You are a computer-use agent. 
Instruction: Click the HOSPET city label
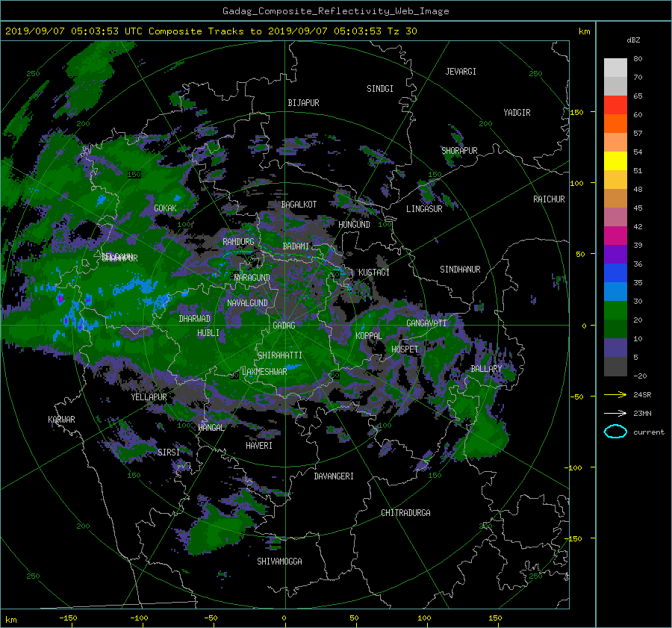pyautogui.click(x=405, y=349)
